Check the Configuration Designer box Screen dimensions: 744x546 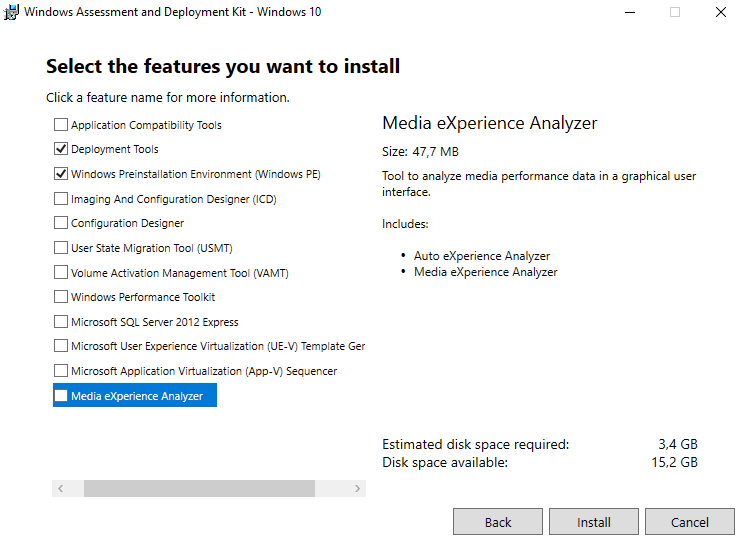click(x=61, y=223)
